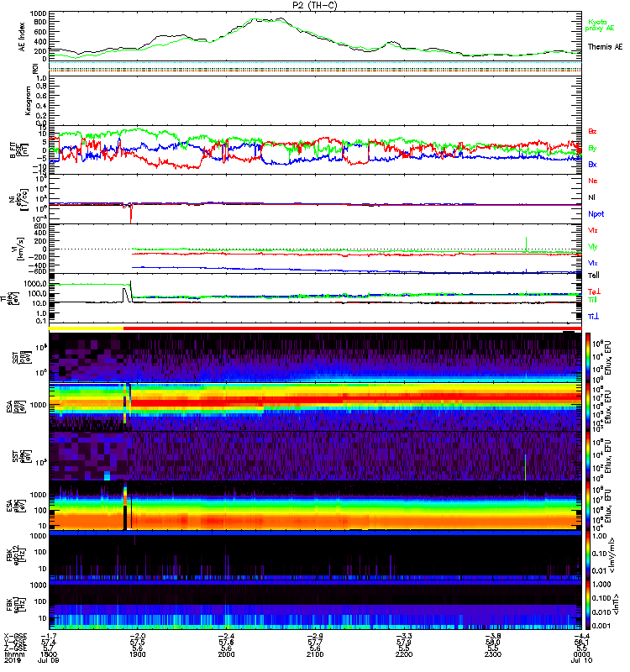Image resolution: width=630 pixels, height=672 pixels.
Task: Click the yellow segment of the region bar
Action: pos(87,328)
